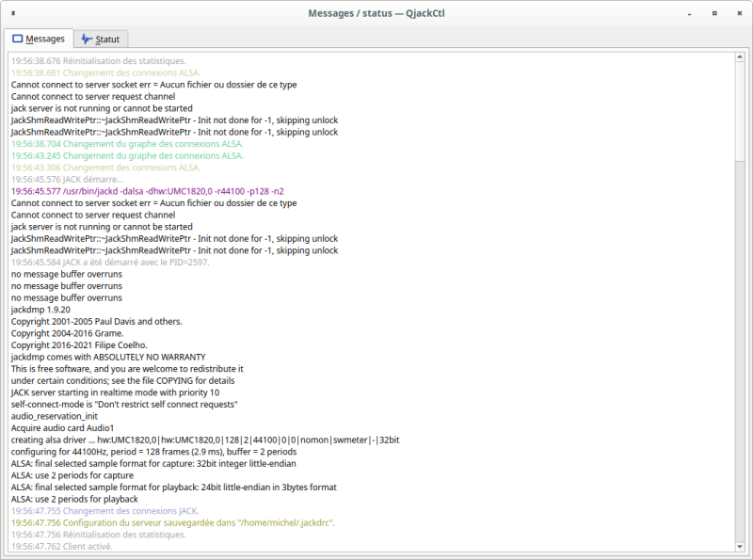Image resolution: width=753 pixels, height=560 pixels.
Task: Click 'final selected sample format for capture' line
Action: (153, 464)
